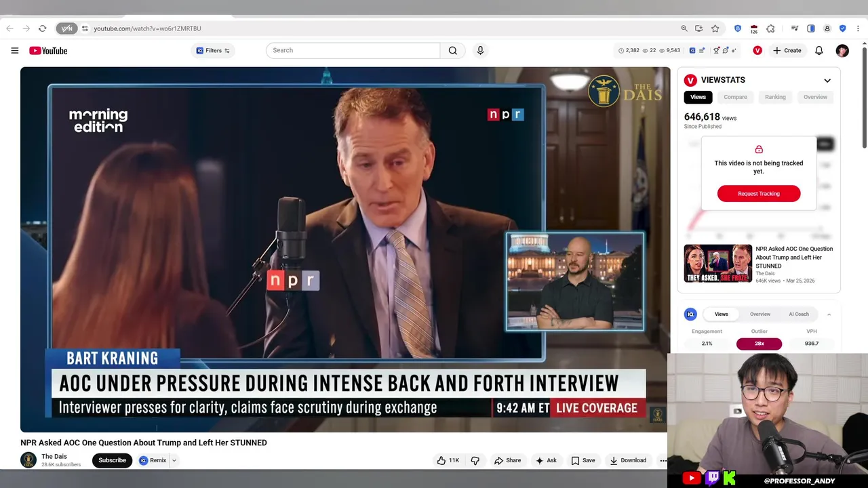Subscribe to The Dais channel
This screenshot has width=868, height=488.
click(112, 460)
